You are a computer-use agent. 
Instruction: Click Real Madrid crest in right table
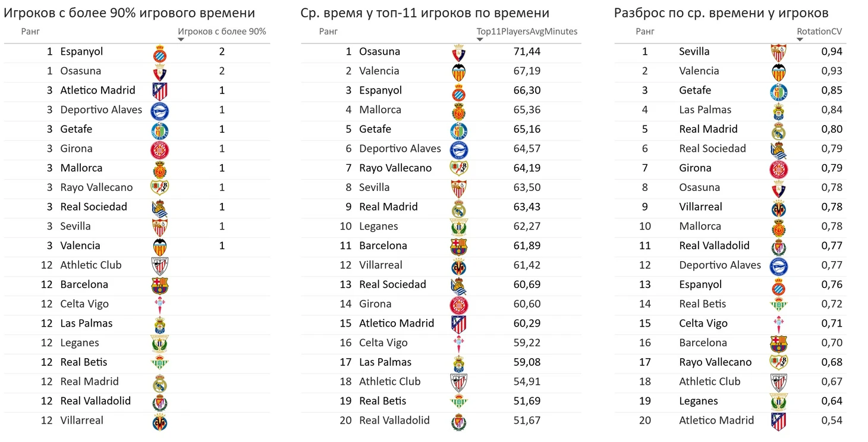778,131
